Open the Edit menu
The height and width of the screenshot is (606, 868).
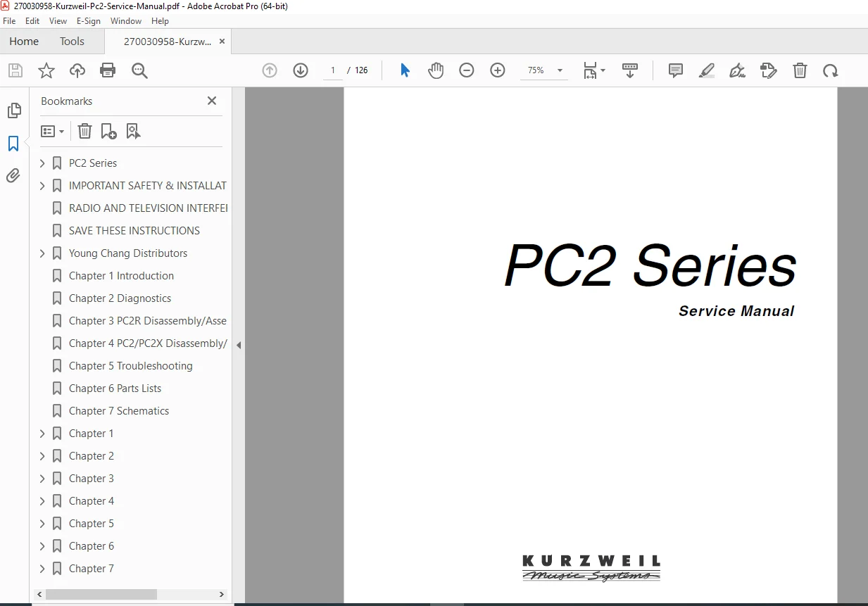(32, 21)
